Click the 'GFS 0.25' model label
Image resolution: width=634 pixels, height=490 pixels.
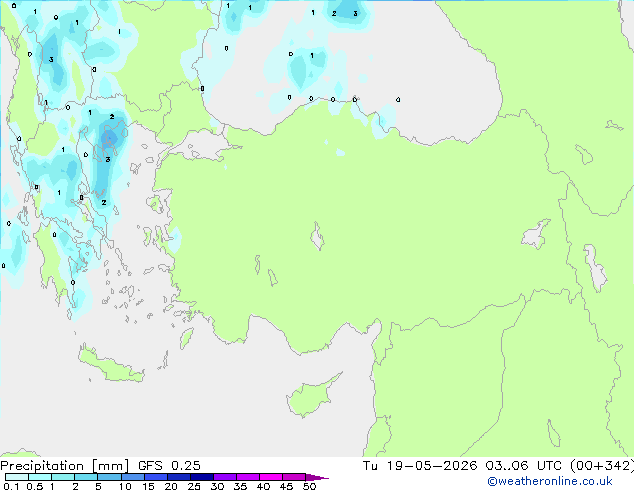pos(169,466)
